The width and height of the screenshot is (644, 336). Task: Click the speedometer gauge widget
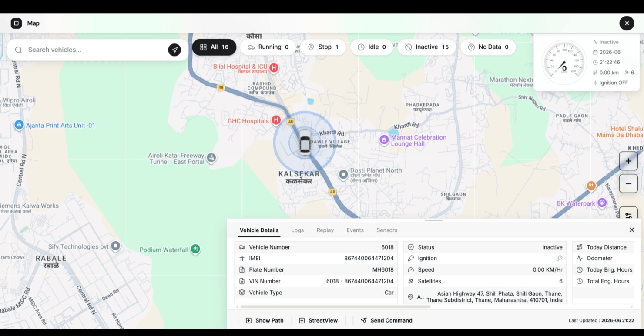pyautogui.click(x=564, y=63)
